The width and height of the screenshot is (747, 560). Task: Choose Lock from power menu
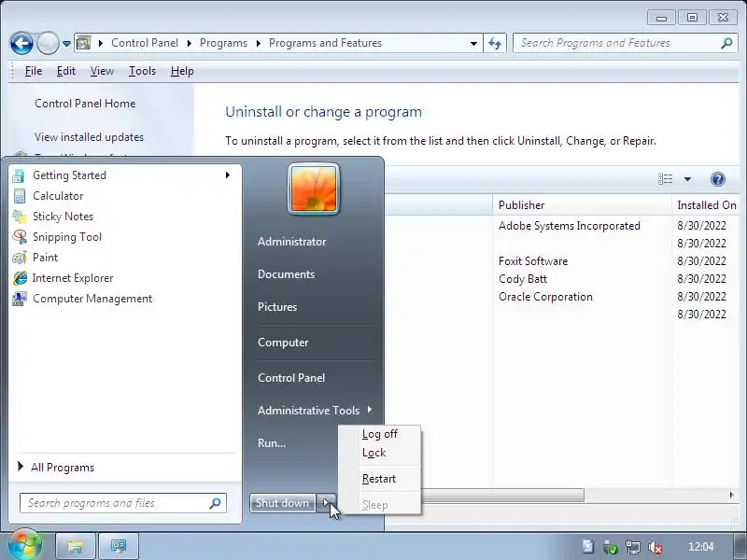pyautogui.click(x=380, y=453)
